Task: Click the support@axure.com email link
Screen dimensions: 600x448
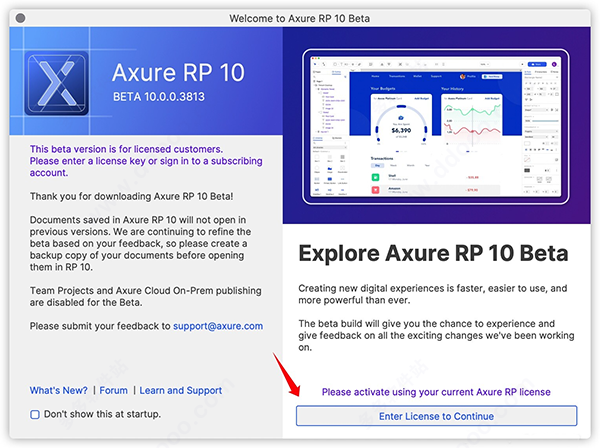Action: [218, 326]
